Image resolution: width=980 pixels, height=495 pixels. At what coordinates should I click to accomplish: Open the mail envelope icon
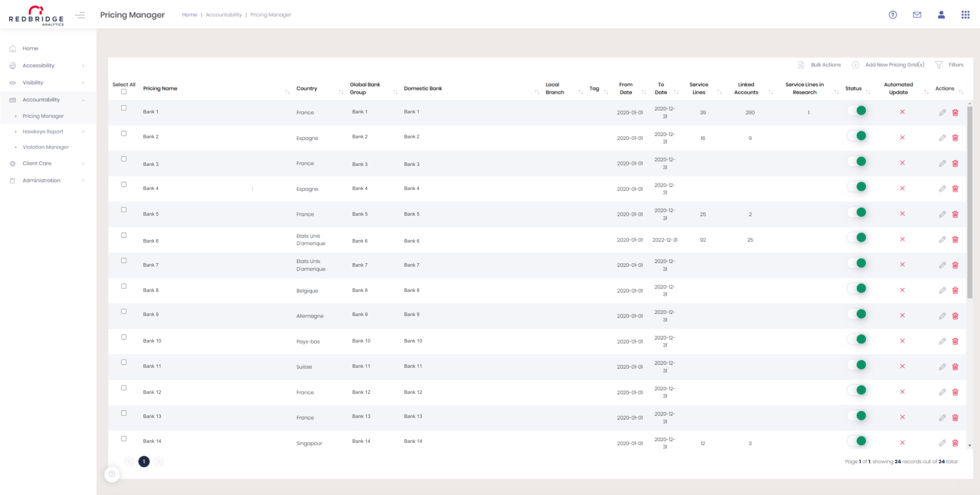(x=917, y=15)
